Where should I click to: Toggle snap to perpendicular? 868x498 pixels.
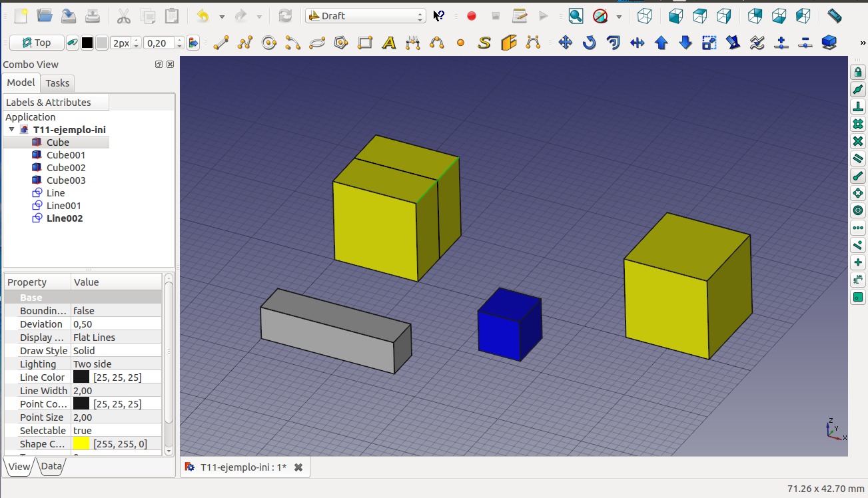858,107
